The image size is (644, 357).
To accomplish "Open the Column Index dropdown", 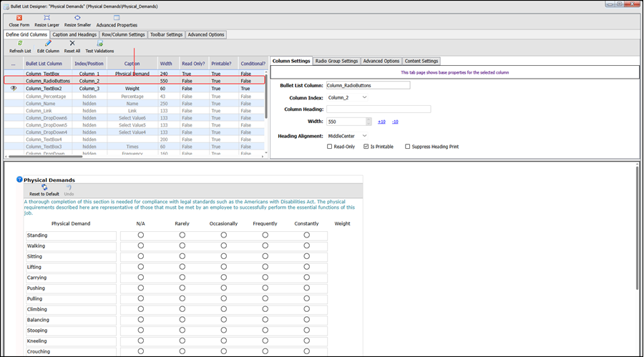I will [348, 97].
